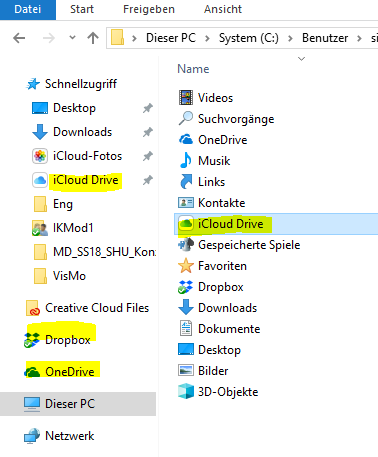Image resolution: width=378 pixels, height=457 pixels.
Task: Click the Netzwerk icon in sidebar
Action: click(32, 436)
